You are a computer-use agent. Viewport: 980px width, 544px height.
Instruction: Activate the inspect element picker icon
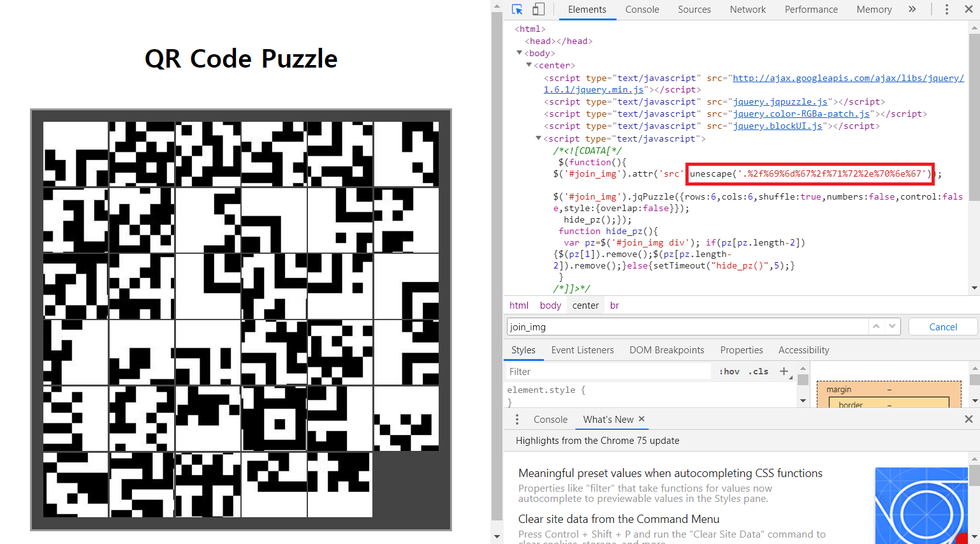[x=517, y=10]
